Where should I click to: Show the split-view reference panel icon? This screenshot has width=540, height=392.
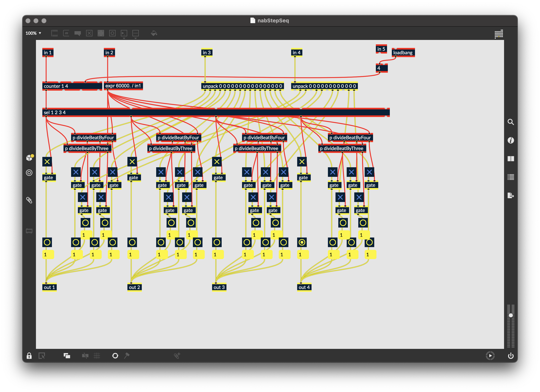pos(510,159)
